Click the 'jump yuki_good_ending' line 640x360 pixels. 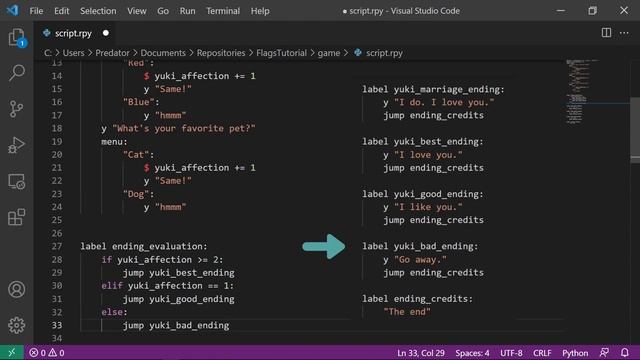click(179, 299)
